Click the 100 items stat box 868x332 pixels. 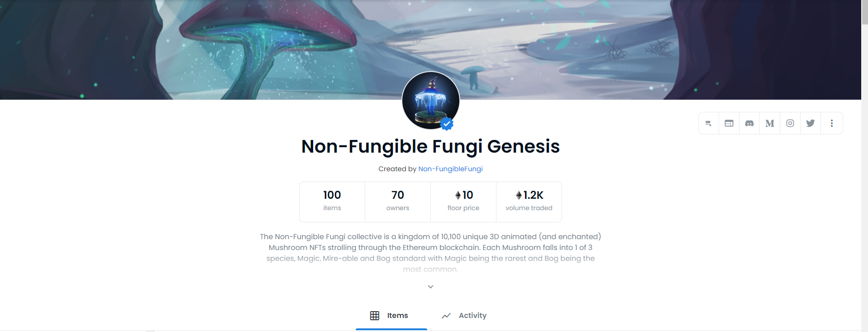point(332,202)
